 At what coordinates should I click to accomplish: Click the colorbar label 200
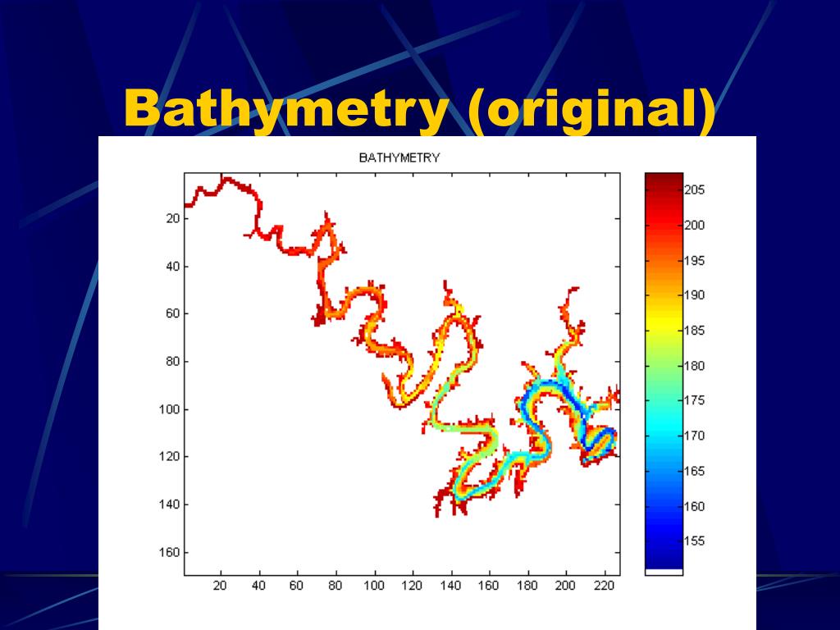click(x=695, y=226)
